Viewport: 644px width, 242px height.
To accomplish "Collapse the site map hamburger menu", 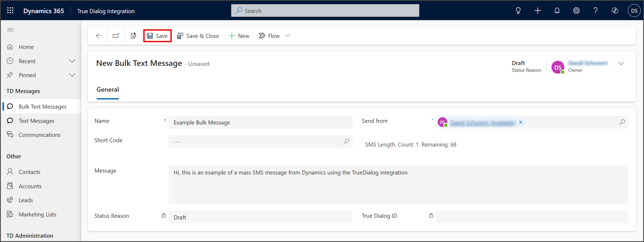I will click(x=10, y=30).
